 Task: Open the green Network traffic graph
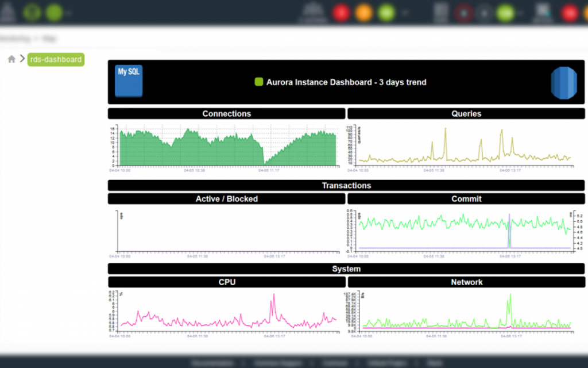tap(460, 314)
